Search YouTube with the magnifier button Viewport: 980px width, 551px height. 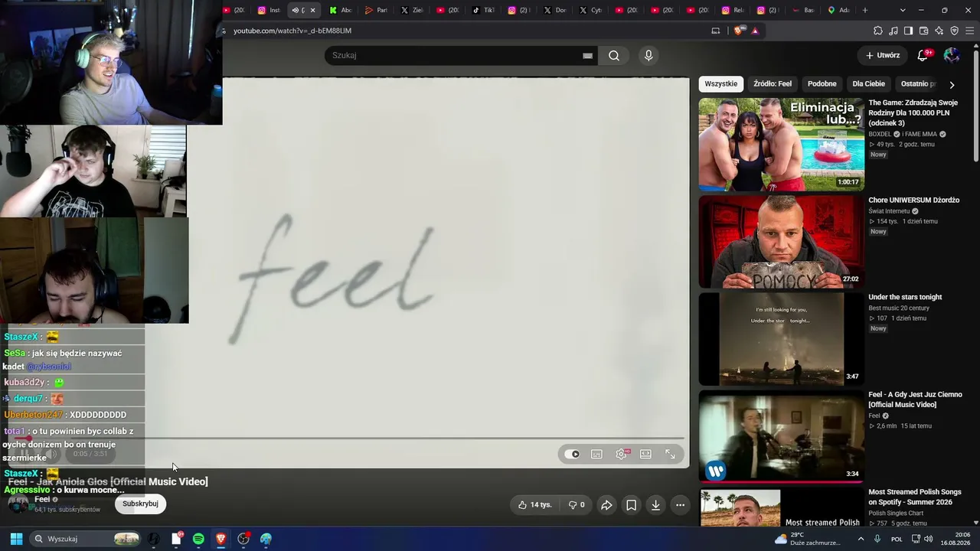[x=614, y=55]
